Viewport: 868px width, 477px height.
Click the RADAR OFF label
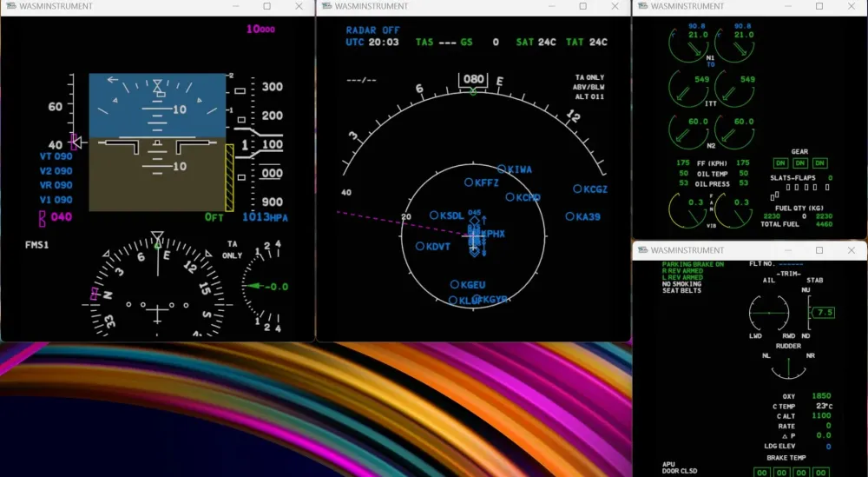[x=372, y=30]
